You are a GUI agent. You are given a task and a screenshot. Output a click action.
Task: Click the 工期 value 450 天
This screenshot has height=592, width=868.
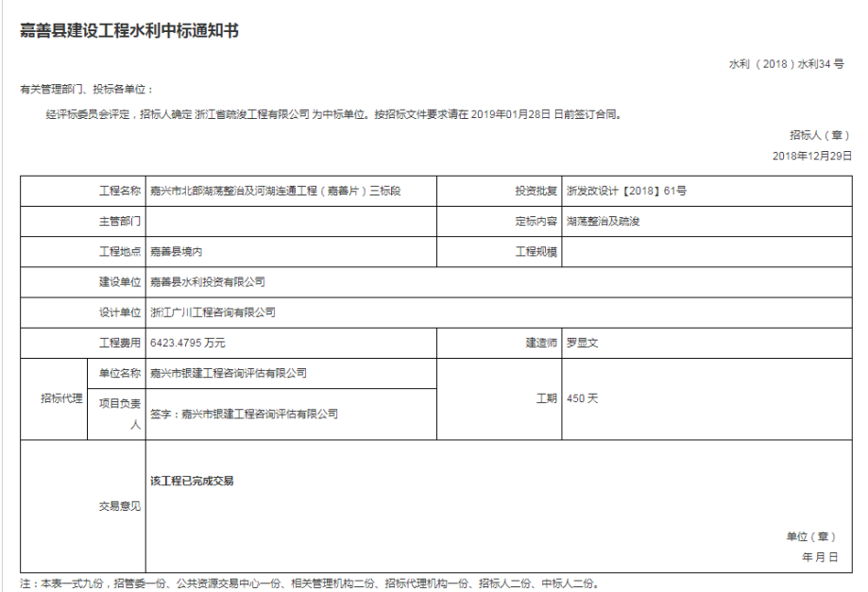[x=582, y=398]
